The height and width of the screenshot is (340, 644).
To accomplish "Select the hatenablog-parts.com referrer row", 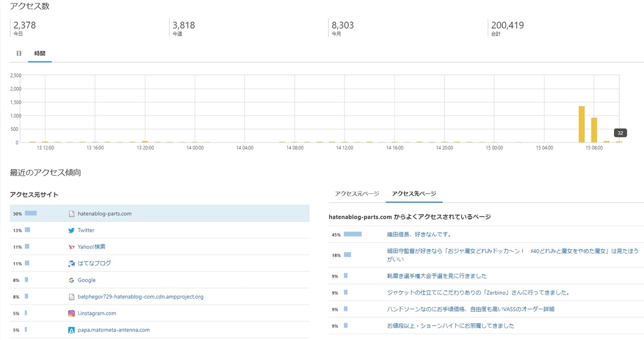I will click(x=159, y=213).
